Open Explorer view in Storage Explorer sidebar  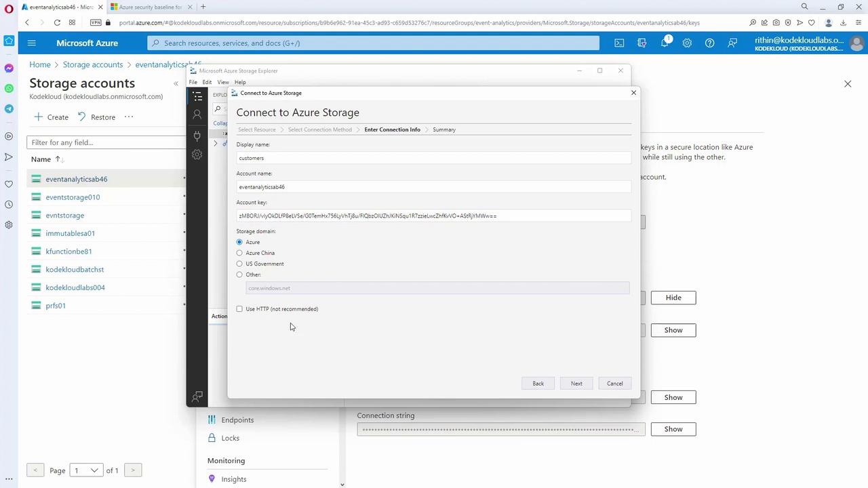197,96
